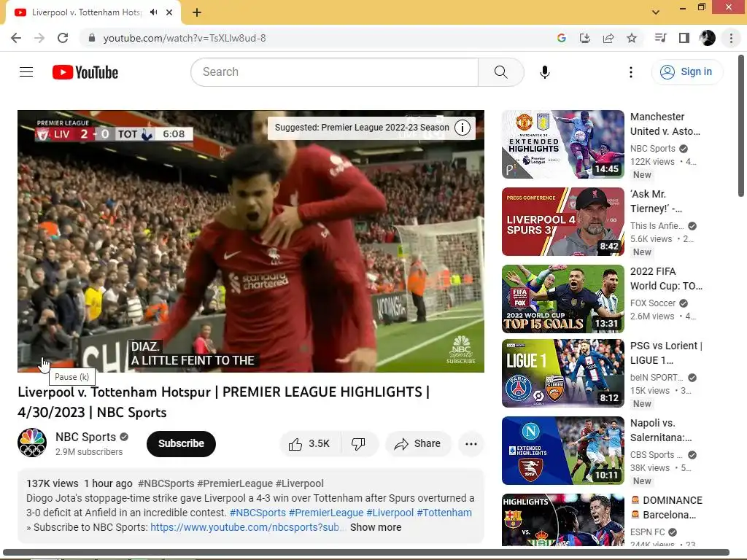The height and width of the screenshot is (560, 747).
Task: Click the '2.9M subscribers' text
Action: [89, 452]
